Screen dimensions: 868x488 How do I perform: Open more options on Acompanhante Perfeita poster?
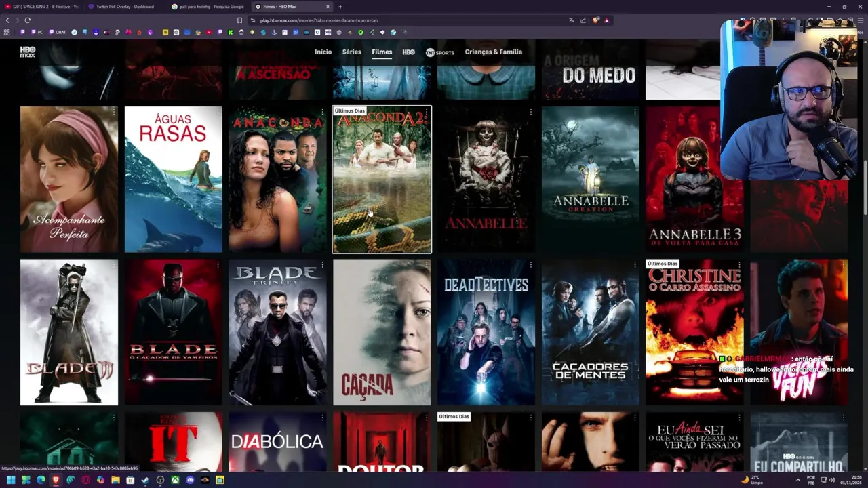pos(113,112)
